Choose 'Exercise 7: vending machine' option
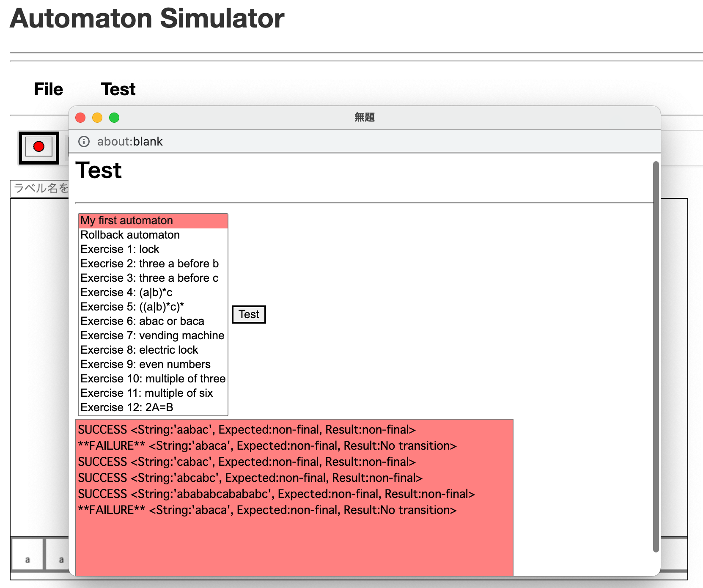 point(153,335)
